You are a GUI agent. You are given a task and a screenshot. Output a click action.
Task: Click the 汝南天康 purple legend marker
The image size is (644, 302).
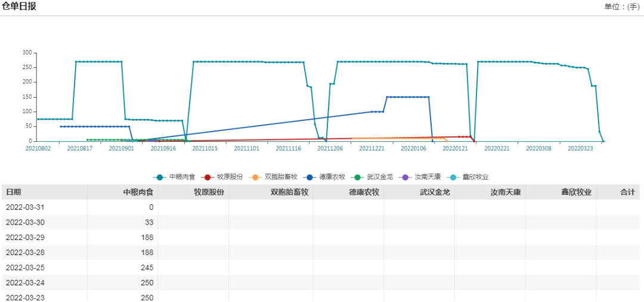click(x=407, y=177)
